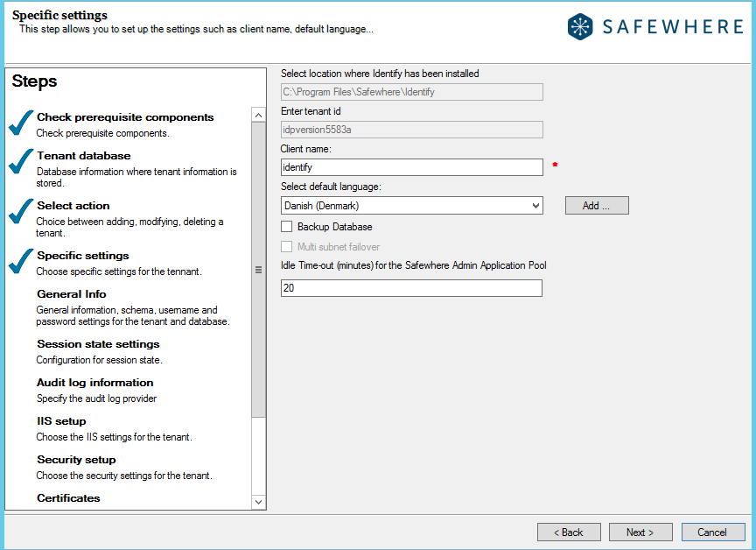Select the Session state settings step
The image size is (756, 550).
(98, 344)
